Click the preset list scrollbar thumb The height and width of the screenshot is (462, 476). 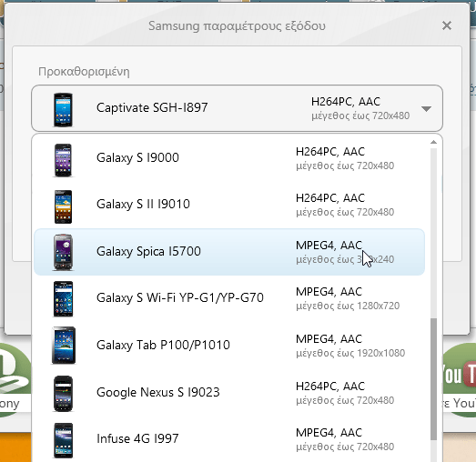[433, 379]
